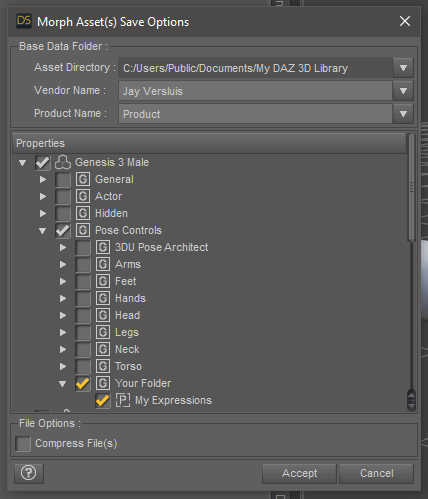Click the Properties tree vertical scrollbar thumb
The image size is (428, 499).
[x=411, y=187]
